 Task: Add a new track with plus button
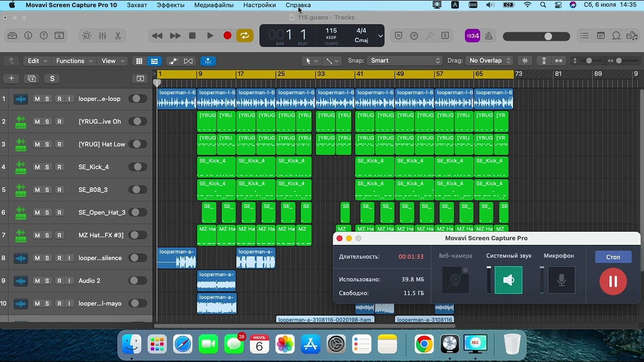(11, 78)
